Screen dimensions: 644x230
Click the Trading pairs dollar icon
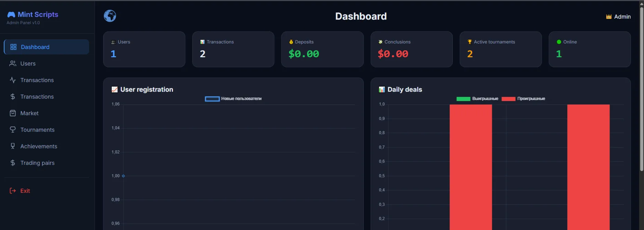pos(13,163)
